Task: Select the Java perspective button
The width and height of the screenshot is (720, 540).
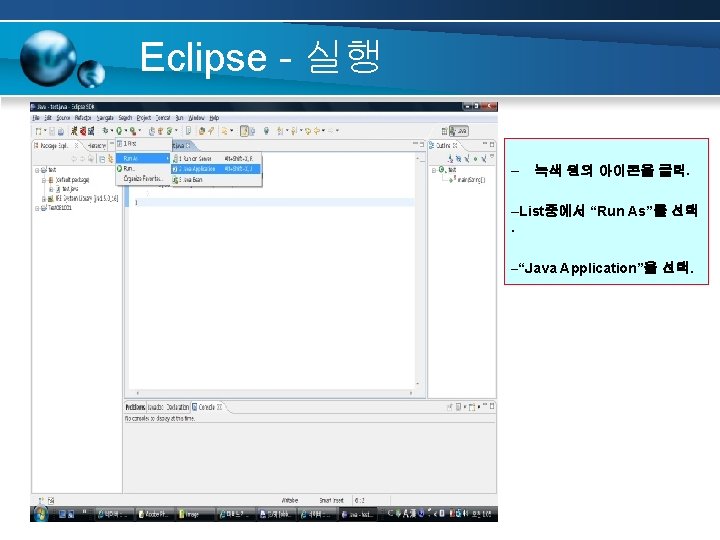Action: tap(459, 131)
